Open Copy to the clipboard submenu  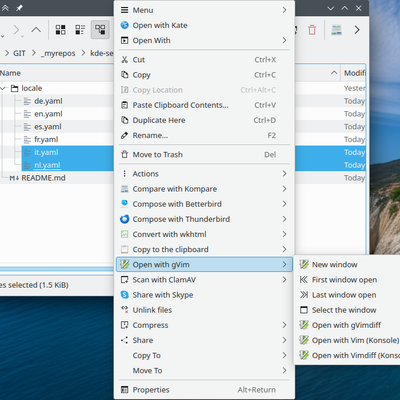tap(204, 249)
